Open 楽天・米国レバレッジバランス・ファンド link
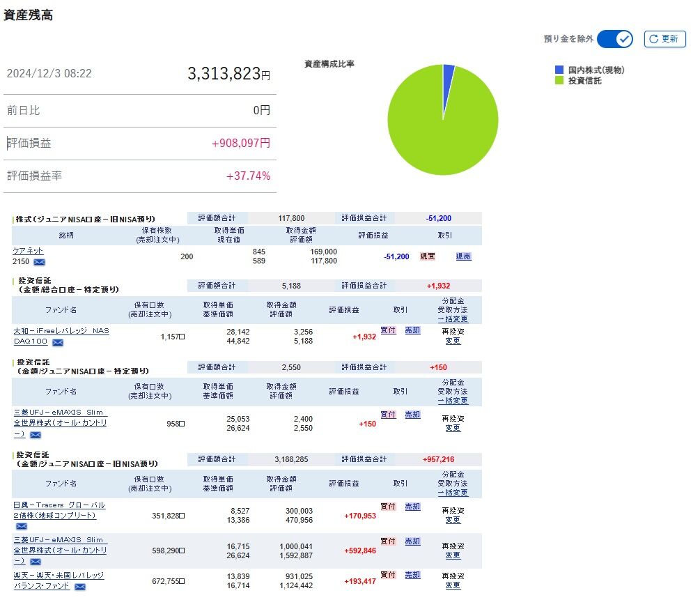The height and width of the screenshot is (600, 700). [x=59, y=580]
